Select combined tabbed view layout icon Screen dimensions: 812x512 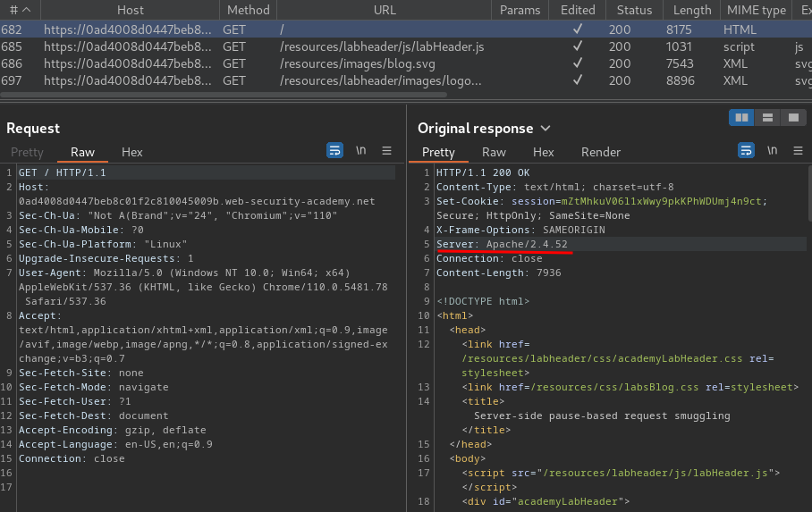pyautogui.click(x=793, y=118)
